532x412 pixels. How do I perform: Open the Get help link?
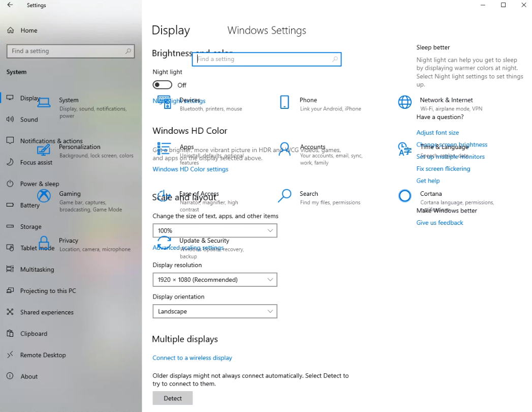tap(428, 181)
